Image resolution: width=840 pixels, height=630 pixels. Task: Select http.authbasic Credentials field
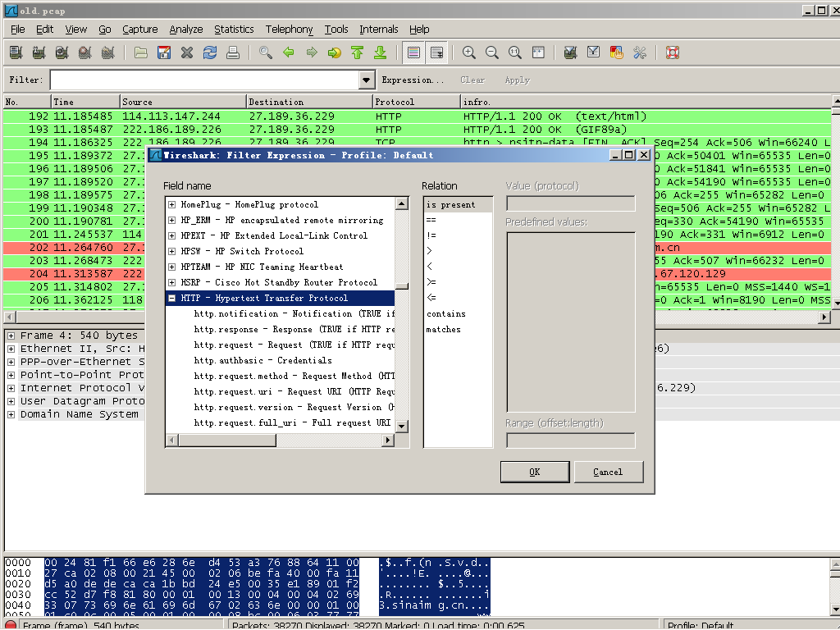(262, 361)
